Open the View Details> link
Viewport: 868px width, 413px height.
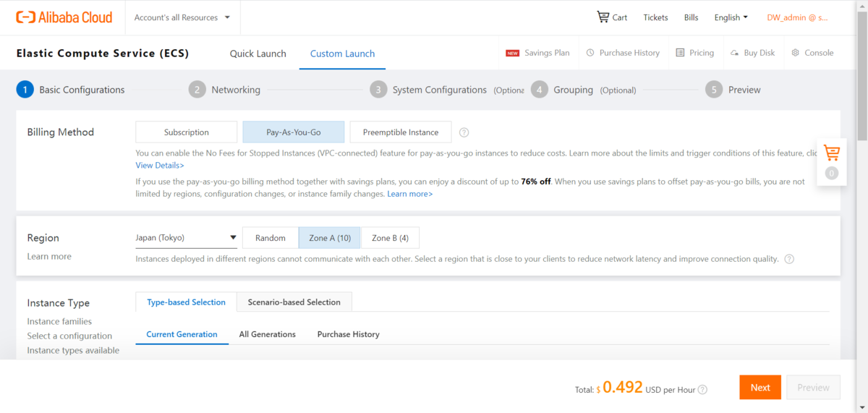pyautogui.click(x=160, y=166)
